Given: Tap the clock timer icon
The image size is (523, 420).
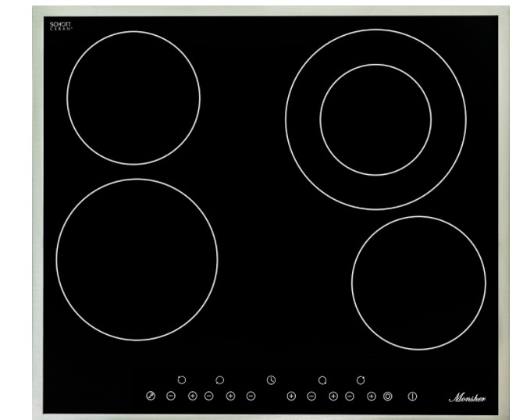Looking at the screenshot, I should (271, 380).
